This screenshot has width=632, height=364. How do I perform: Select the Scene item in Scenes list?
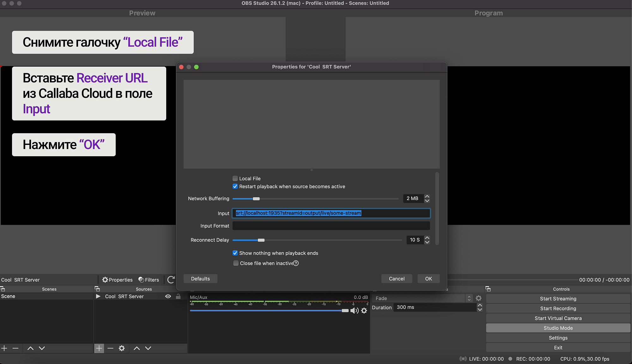(46, 296)
